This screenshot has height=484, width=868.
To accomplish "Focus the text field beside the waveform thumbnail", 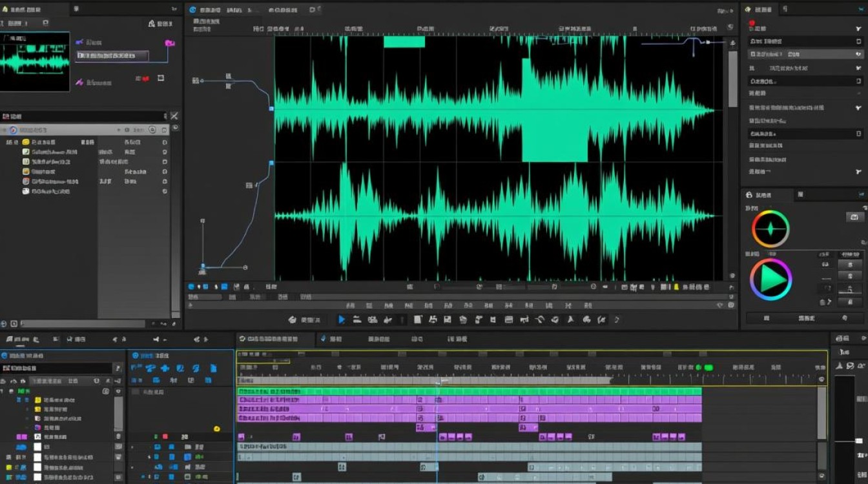I will (x=112, y=55).
